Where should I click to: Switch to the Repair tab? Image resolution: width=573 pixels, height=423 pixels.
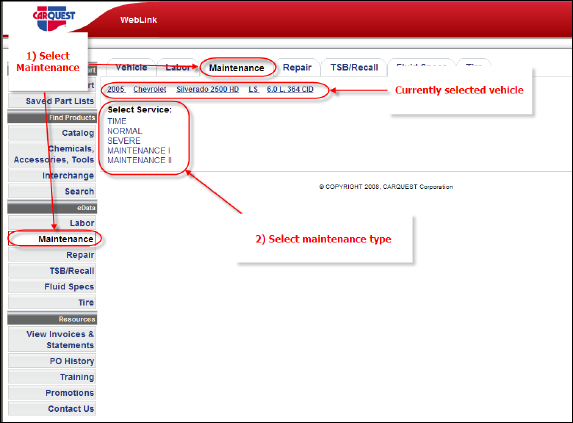click(x=297, y=68)
